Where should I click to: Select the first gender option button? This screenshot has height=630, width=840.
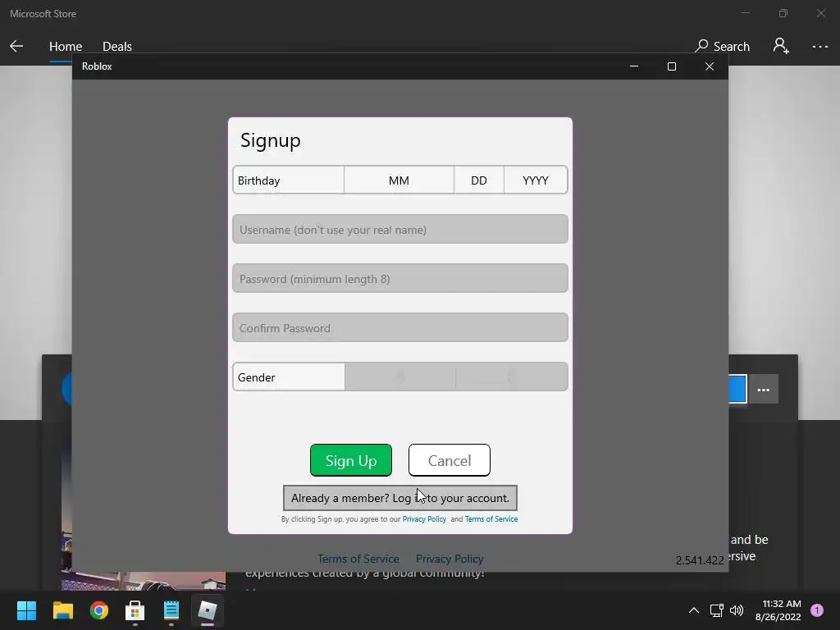point(400,377)
